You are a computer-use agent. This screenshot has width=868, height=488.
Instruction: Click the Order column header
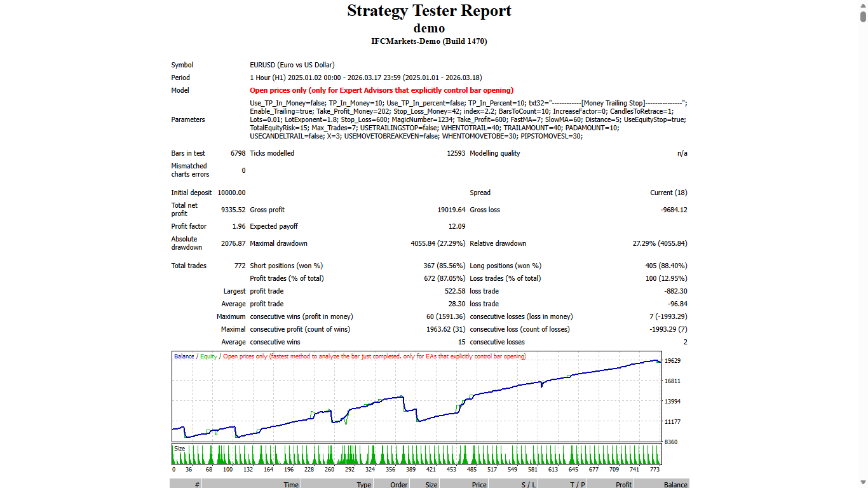point(400,484)
